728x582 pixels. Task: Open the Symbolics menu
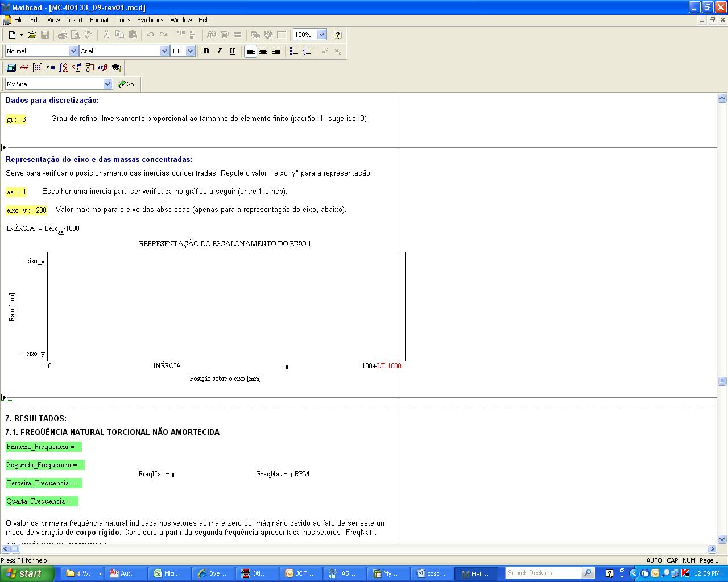pyautogui.click(x=150, y=20)
